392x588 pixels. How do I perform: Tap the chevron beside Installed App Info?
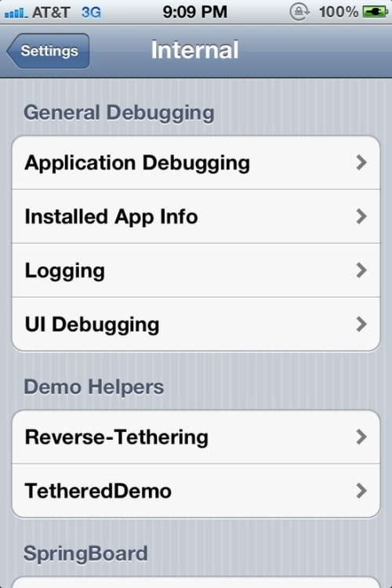[361, 216]
